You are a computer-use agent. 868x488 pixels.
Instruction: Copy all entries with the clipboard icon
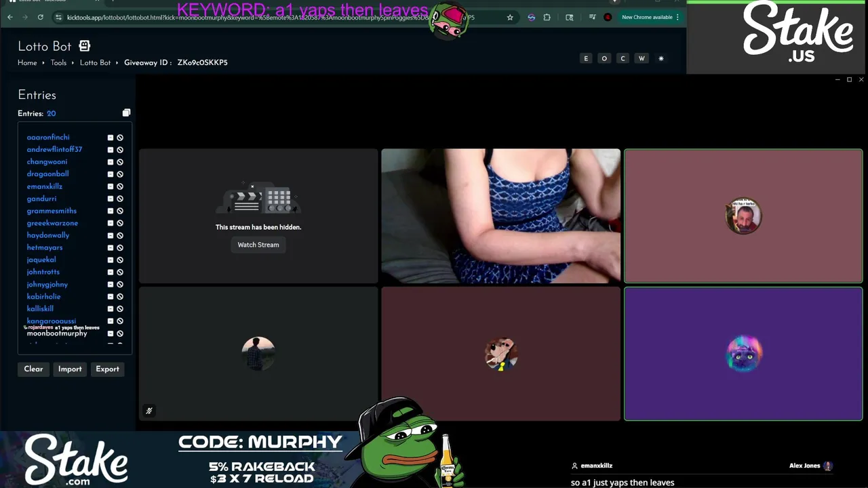click(126, 113)
